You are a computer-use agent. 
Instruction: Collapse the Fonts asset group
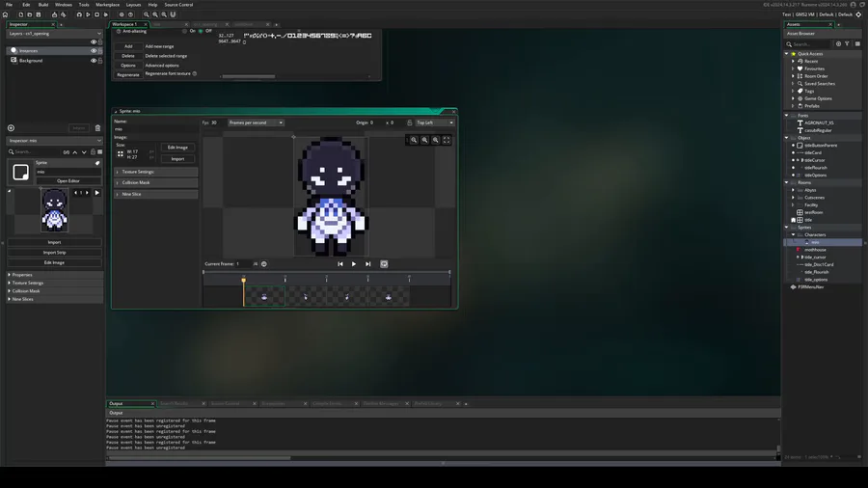pyautogui.click(x=787, y=116)
